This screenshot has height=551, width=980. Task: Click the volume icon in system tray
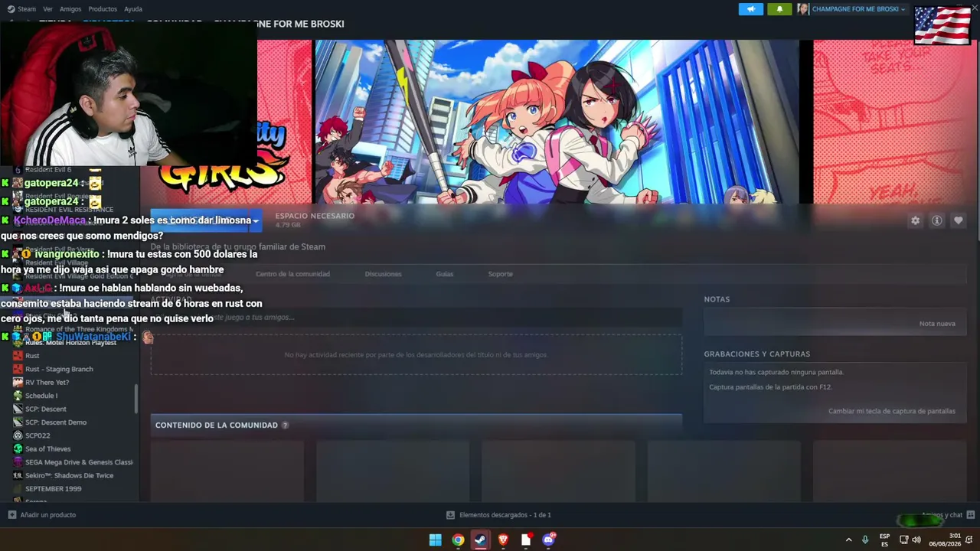point(916,540)
